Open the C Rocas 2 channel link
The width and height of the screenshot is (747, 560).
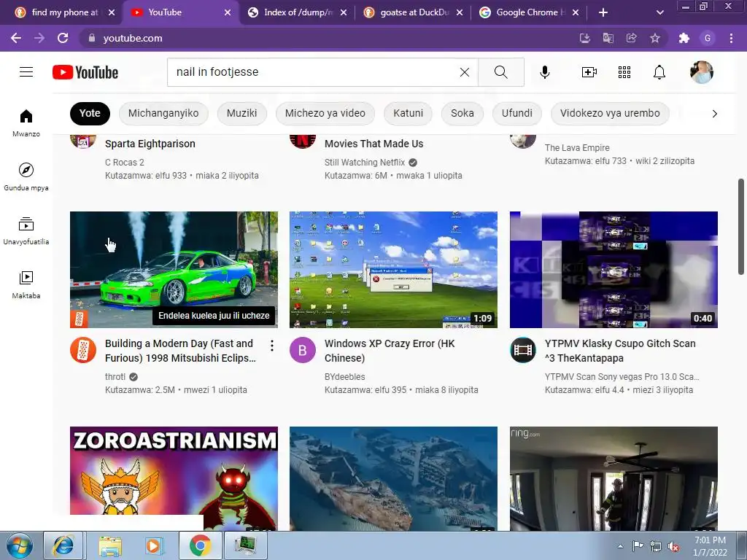124,163
